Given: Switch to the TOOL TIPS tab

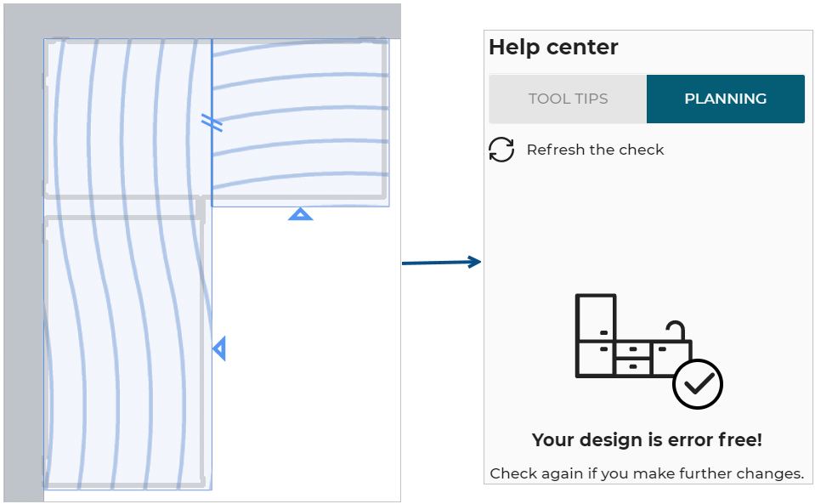Looking at the screenshot, I should pyautogui.click(x=568, y=99).
